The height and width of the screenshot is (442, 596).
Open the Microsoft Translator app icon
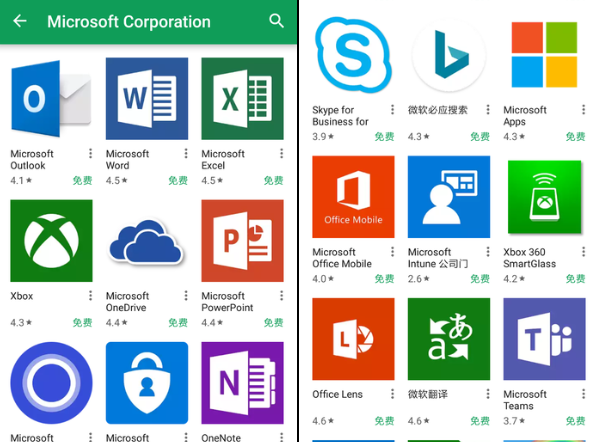(449, 339)
